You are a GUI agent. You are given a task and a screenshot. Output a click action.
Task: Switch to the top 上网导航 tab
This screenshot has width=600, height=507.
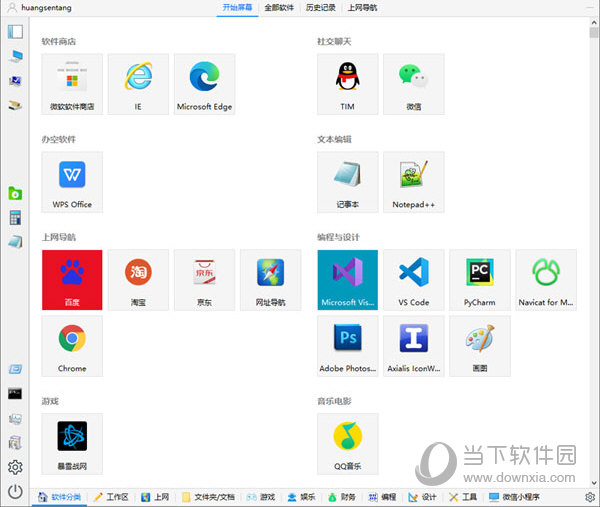pyautogui.click(x=362, y=8)
